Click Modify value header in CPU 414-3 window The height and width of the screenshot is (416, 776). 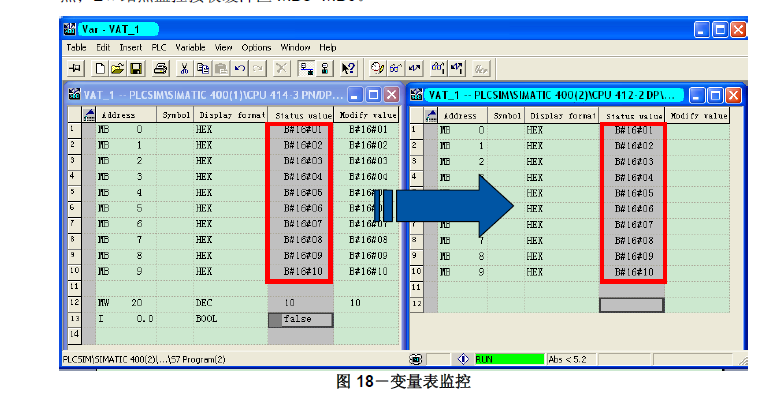pos(367,115)
